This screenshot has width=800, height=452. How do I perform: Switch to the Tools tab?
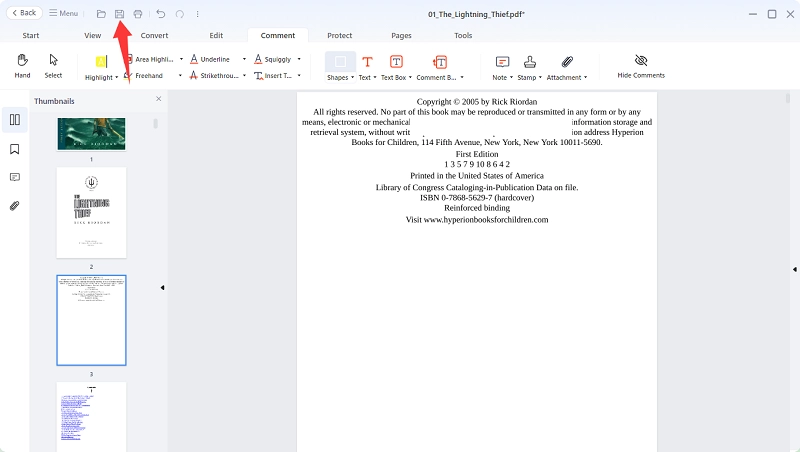click(x=463, y=35)
